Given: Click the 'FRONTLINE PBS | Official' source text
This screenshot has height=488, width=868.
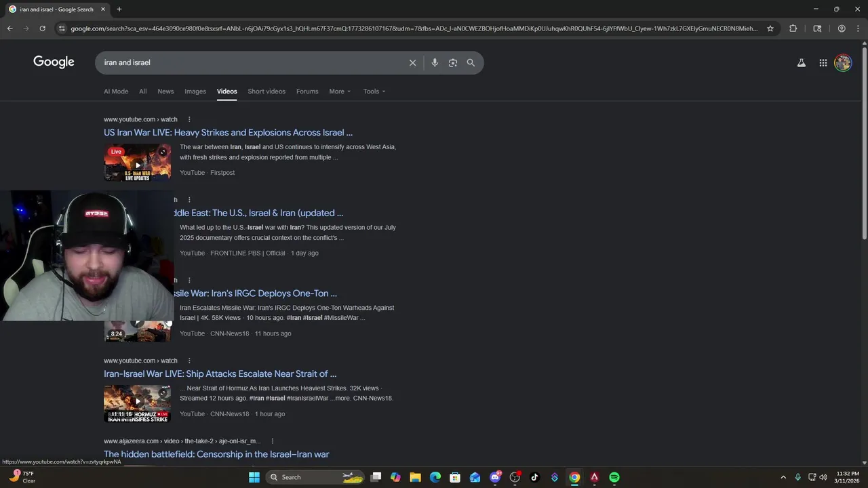Looking at the screenshot, I should point(248,253).
